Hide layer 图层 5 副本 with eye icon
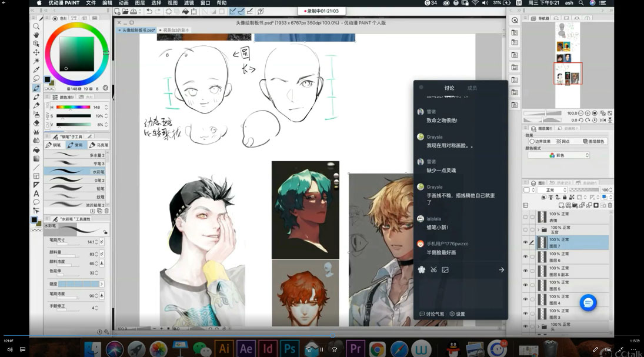The image size is (644, 357). pos(525,271)
